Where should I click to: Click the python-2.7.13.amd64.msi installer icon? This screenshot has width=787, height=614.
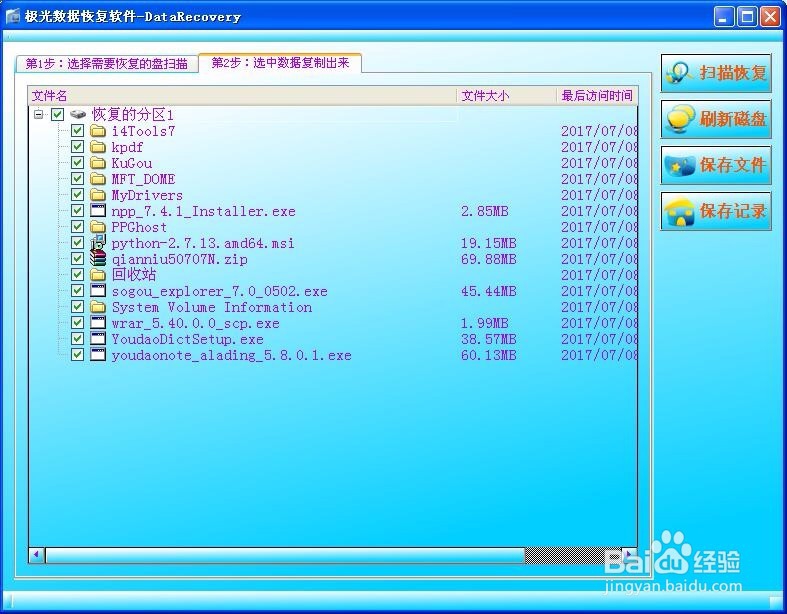(98, 242)
